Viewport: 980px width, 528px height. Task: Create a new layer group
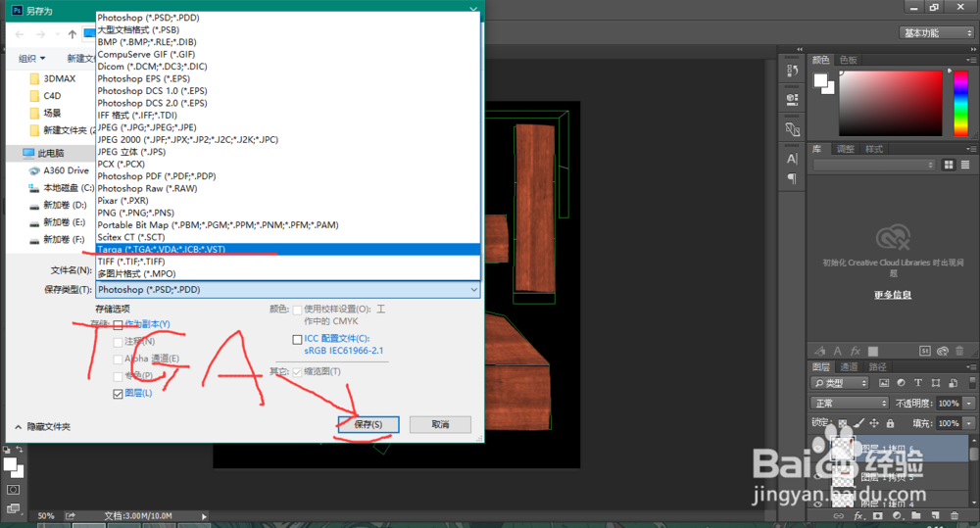916,516
